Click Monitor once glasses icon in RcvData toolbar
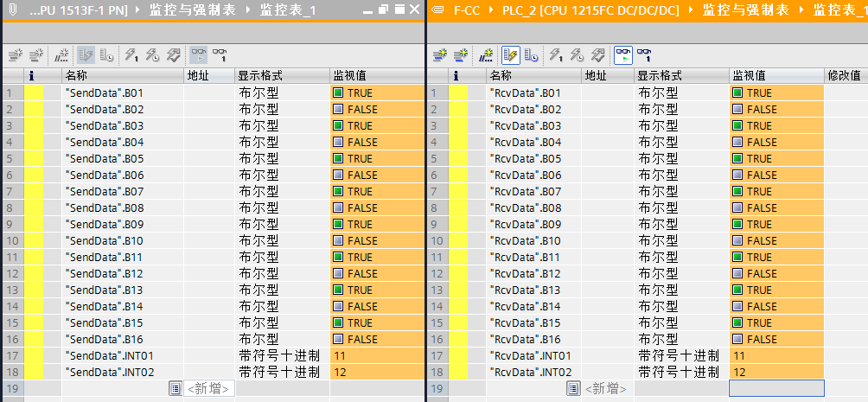868x402 pixels. (x=644, y=55)
